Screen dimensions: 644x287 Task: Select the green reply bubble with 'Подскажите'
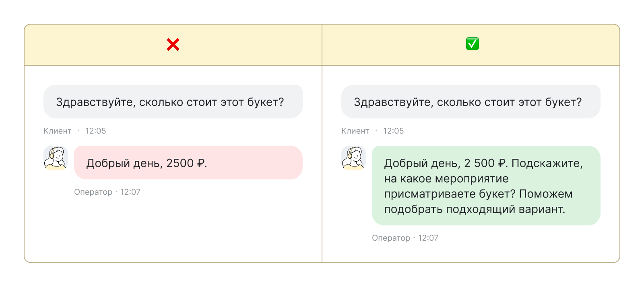486,185
